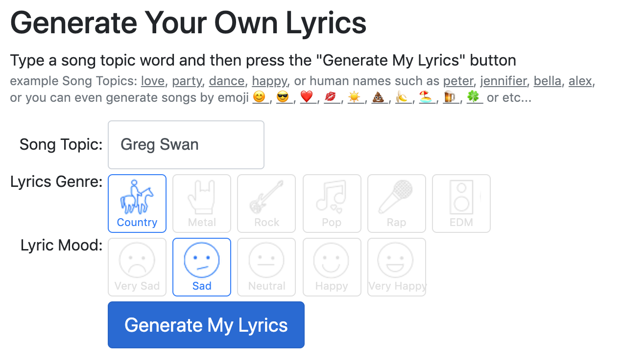Screen dimensions: 623x364
Task: Select the Pop music notes genre
Action: (332, 203)
